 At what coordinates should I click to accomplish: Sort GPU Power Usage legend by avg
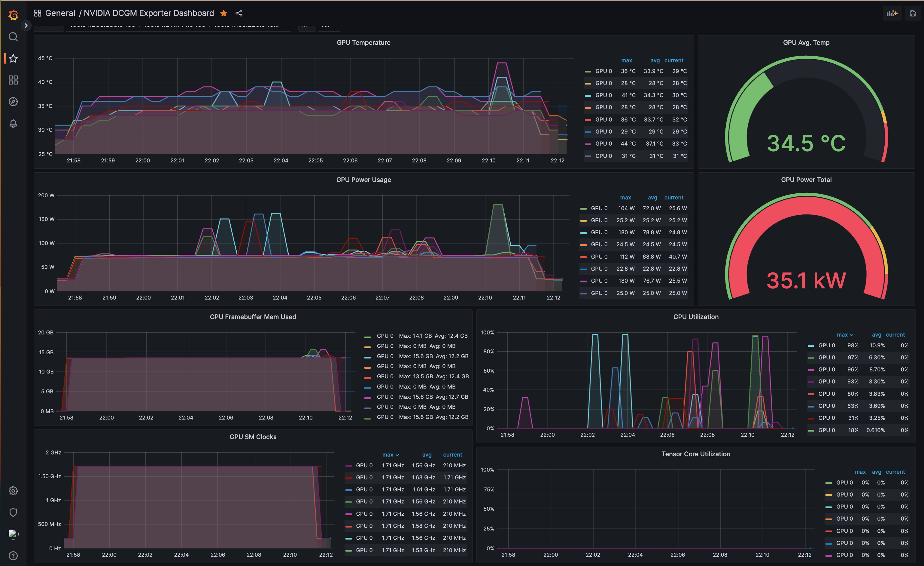(x=652, y=198)
